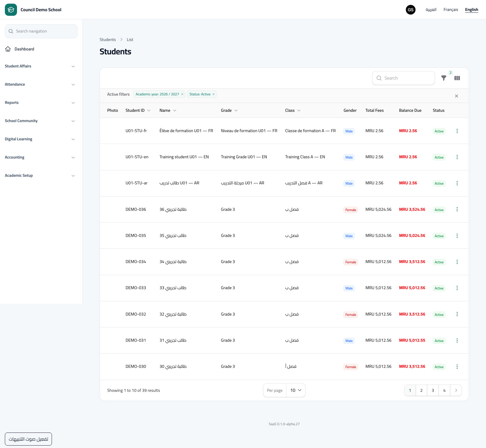The width and height of the screenshot is (486, 448).
Task: Open row actions for DEMO-030
Action: pos(457,367)
